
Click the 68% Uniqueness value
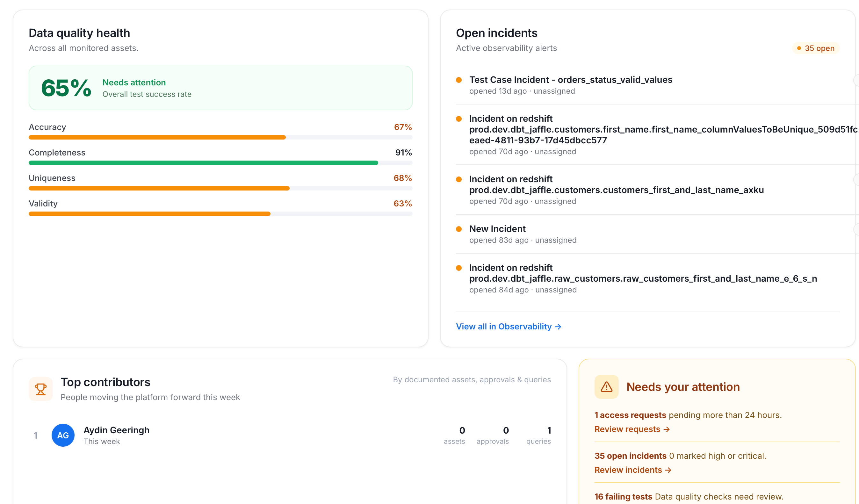402,178
